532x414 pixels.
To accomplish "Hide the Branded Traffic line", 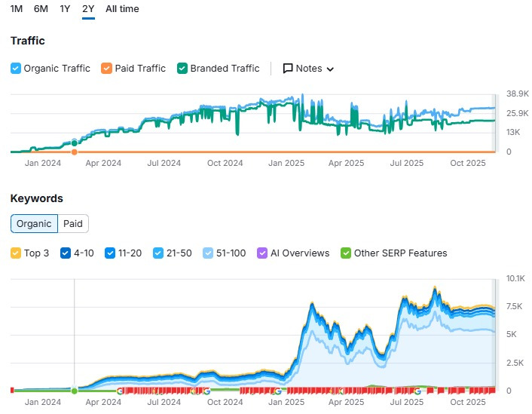I will click(x=182, y=69).
